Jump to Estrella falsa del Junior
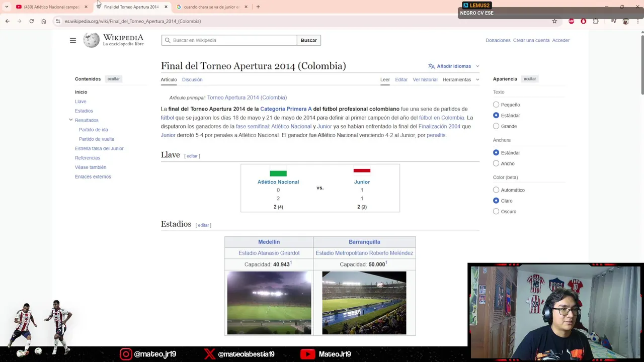Viewport: 644px width, 362px height. coord(99,148)
